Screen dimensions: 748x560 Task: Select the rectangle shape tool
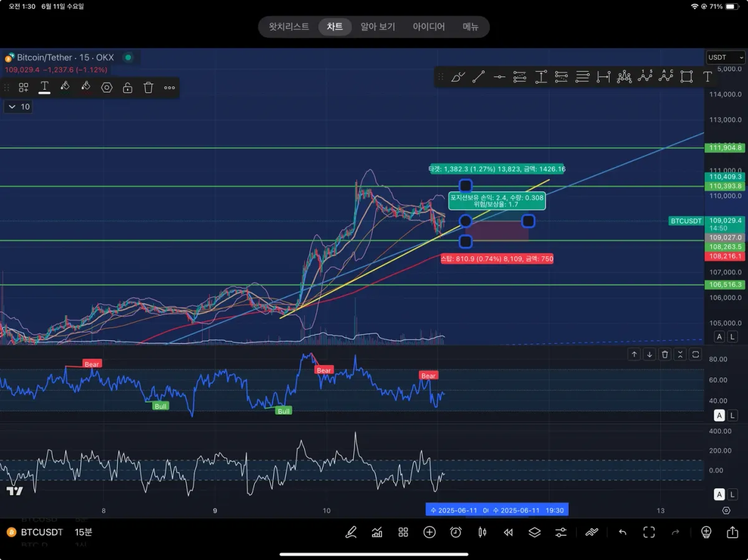coord(686,77)
